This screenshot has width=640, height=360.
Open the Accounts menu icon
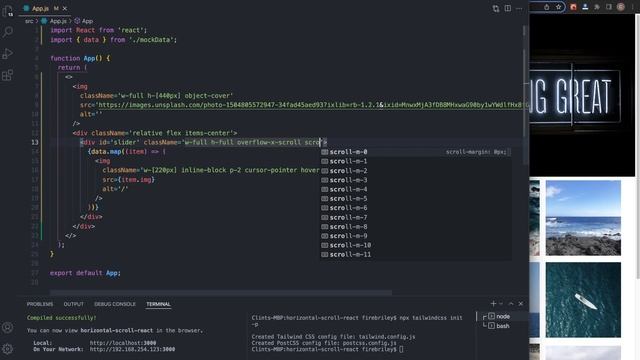coord(8,327)
